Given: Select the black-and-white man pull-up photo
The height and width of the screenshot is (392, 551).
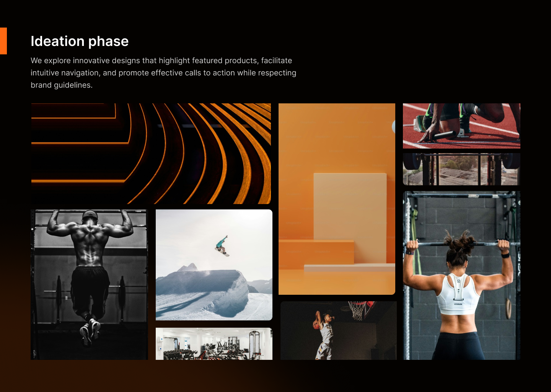Looking at the screenshot, I should (x=89, y=284).
